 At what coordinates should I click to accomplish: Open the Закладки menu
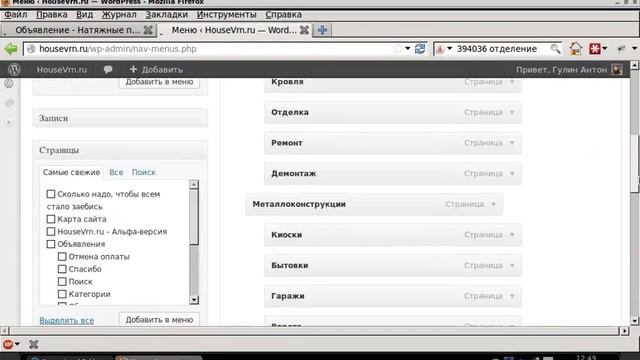pyautogui.click(x=167, y=15)
